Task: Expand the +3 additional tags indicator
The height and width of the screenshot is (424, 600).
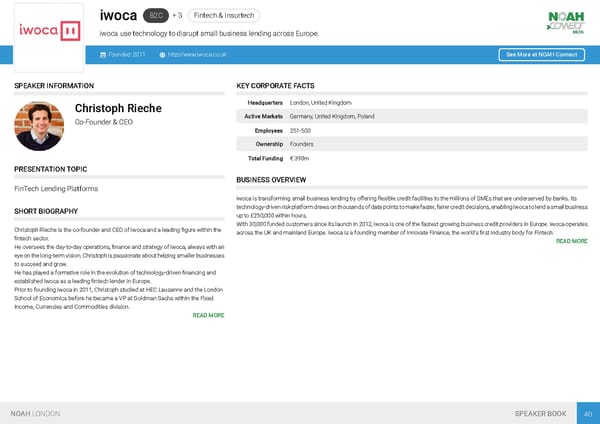Action: tap(177, 16)
